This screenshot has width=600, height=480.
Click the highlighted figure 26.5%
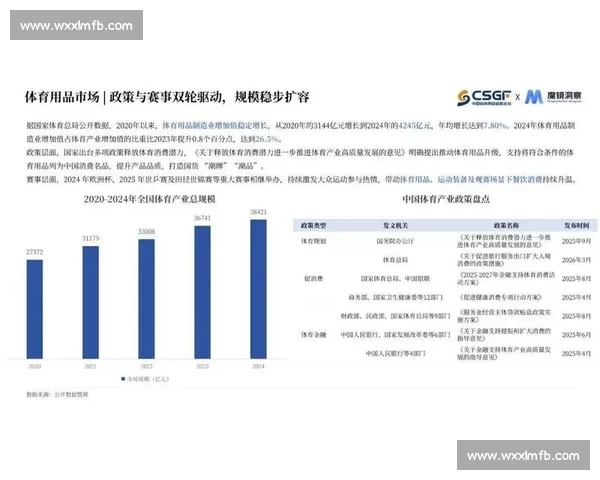click(267, 139)
